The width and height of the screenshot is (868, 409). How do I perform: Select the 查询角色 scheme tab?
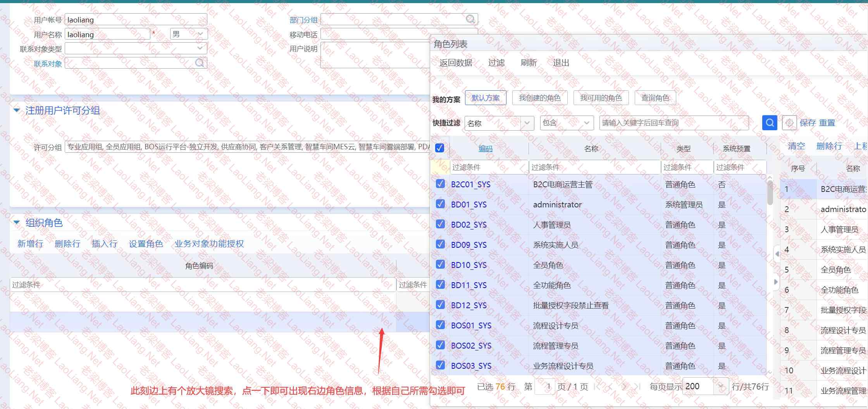pos(655,98)
